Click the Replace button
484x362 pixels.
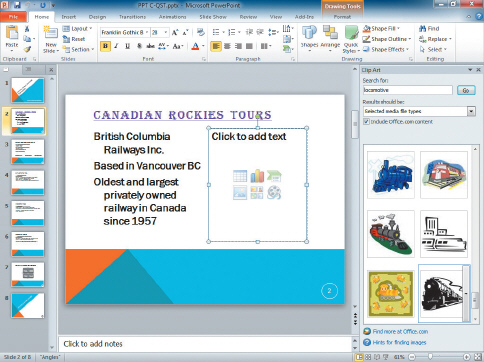tap(435, 39)
